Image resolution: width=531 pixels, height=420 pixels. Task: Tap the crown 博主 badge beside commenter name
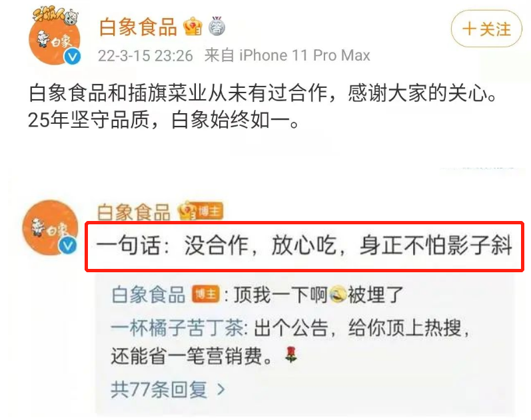pos(201,210)
